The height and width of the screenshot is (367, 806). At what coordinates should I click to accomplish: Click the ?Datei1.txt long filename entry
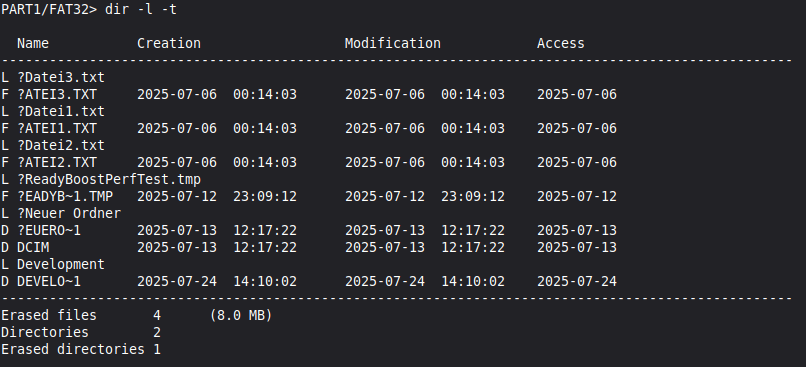61,112
